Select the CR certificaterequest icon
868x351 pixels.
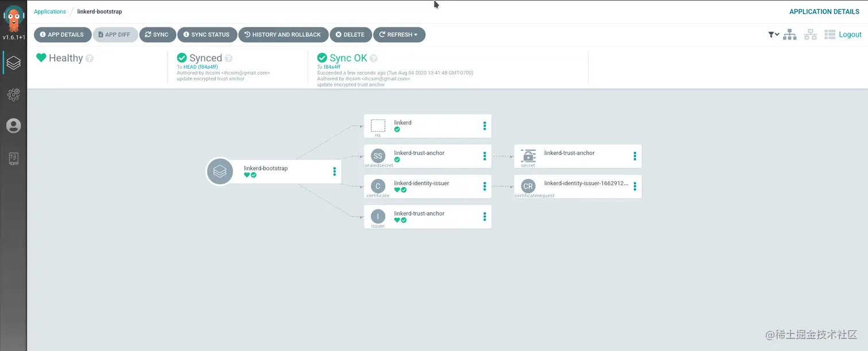[x=528, y=186]
